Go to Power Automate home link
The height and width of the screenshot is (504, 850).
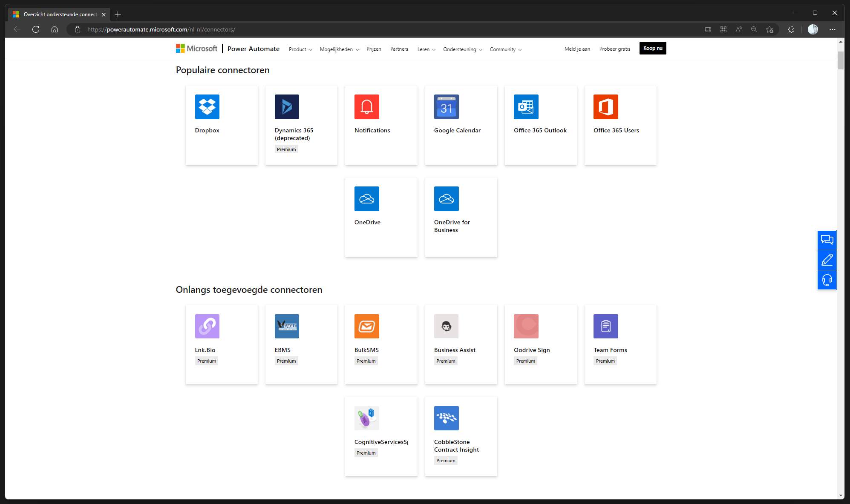coord(254,49)
